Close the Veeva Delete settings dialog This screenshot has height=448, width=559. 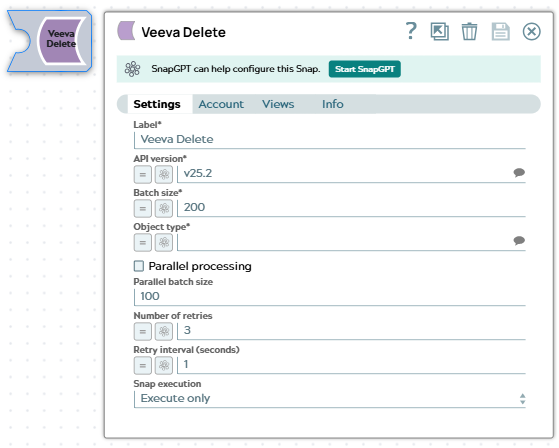pyautogui.click(x=531, y=31)
